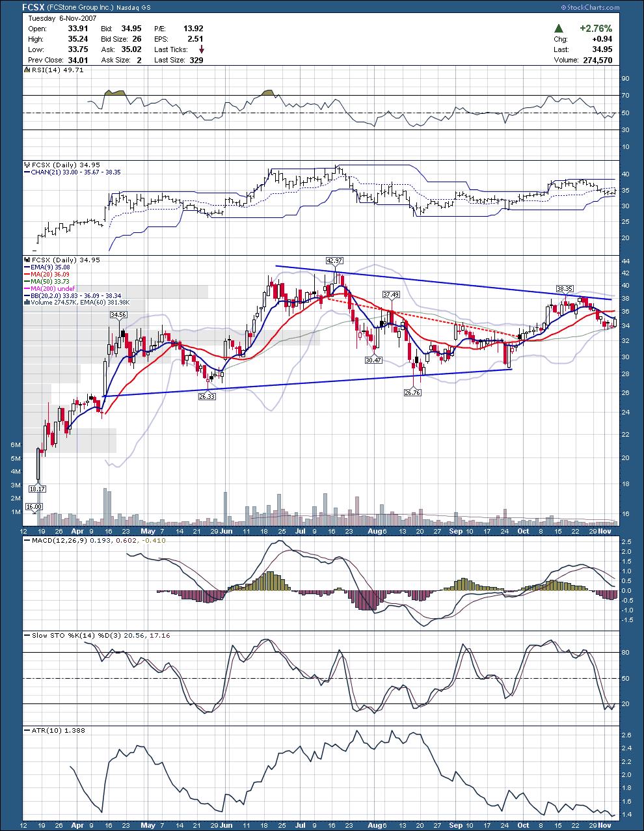The width and height of the screenshot is (644, 831).
Task: Click the Open value 33.91
Action: (x=78, y=29)
